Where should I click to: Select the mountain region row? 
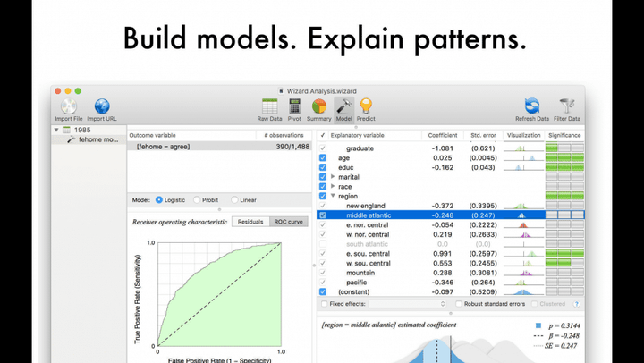(x=451, y=273)
